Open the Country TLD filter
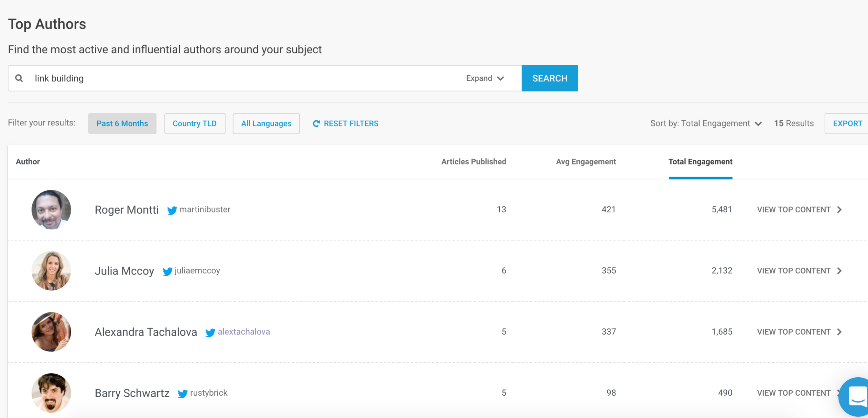The image size is (868, 418). tap(195, 123)
